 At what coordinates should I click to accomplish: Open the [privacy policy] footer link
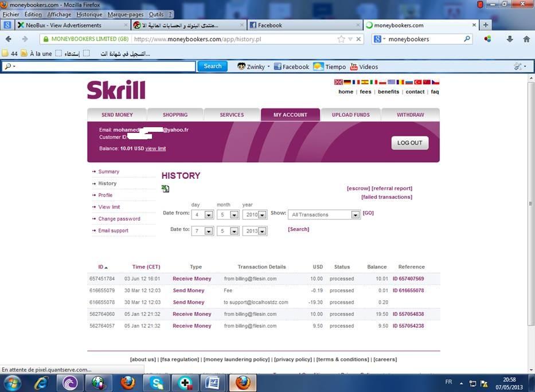click(x=293, y=359)
